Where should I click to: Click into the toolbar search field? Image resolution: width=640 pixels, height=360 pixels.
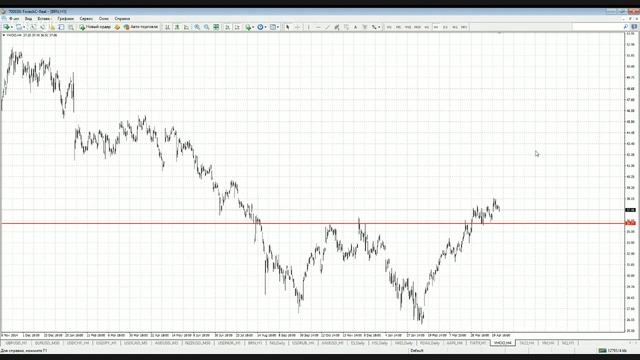click(597, 27)
